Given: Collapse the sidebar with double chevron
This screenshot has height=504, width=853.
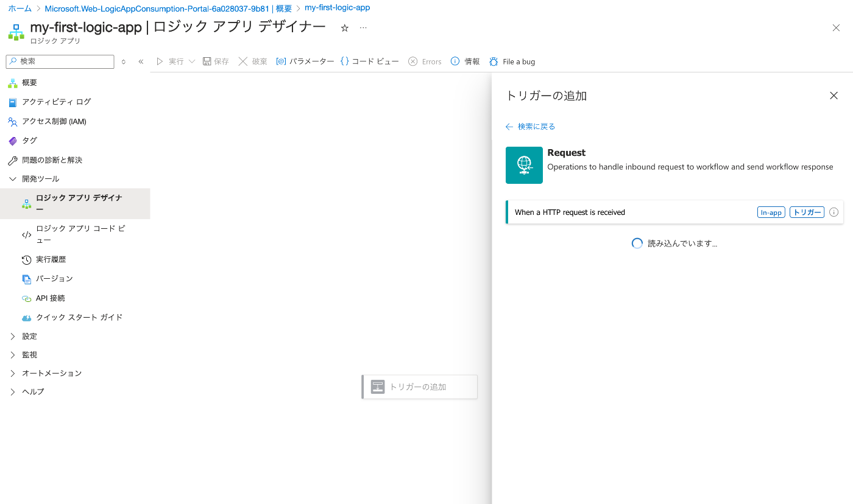Looking at the screenshot, I should (x=141, y=61).
